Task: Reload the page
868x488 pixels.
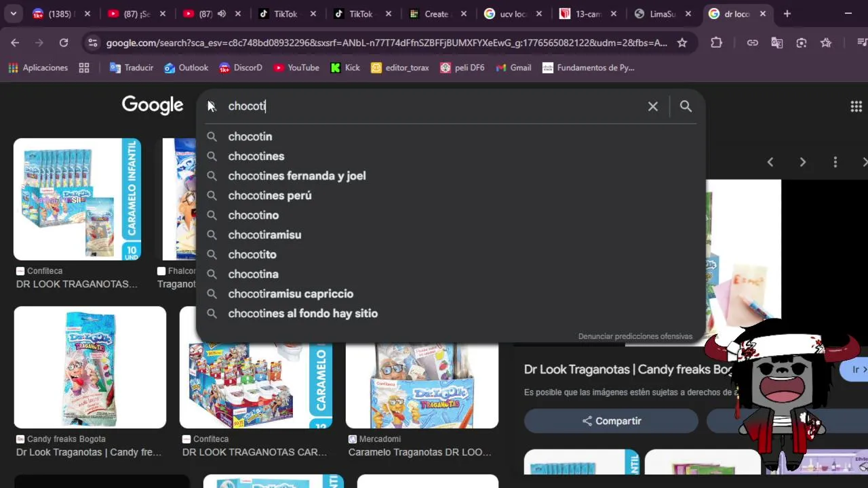Action: click(x=64, y=43)
